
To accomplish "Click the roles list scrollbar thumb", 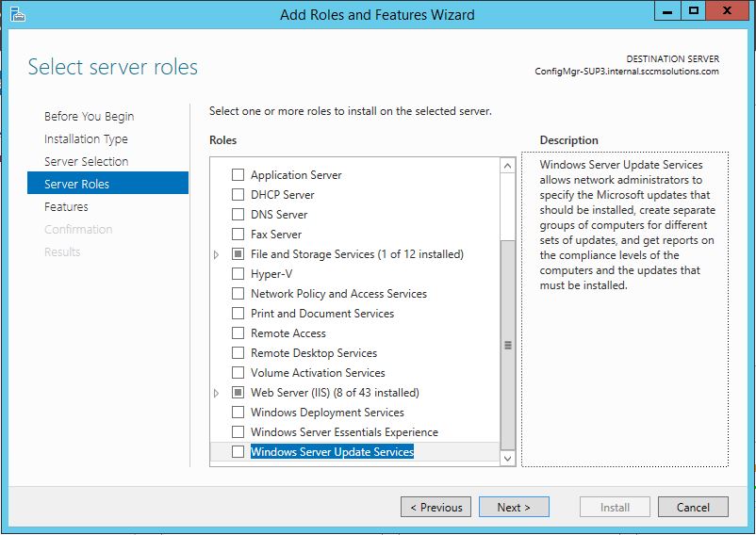I will point(508,344).
